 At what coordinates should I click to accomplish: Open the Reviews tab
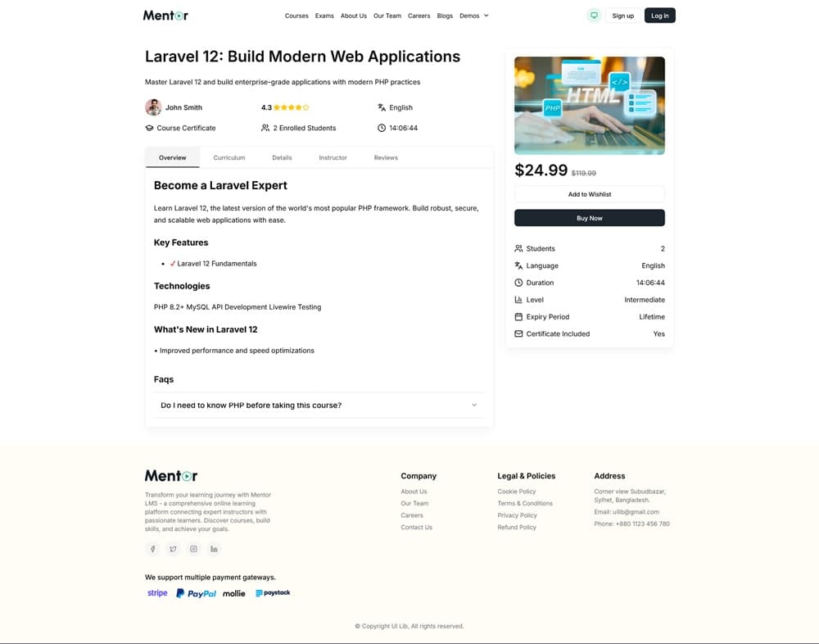tap(386, 157)
